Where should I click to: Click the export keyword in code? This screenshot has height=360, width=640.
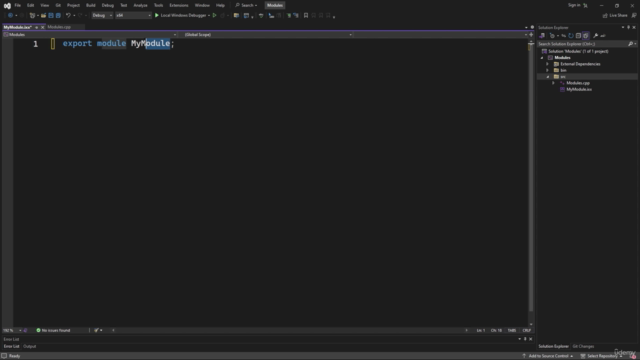coord(77,43)
